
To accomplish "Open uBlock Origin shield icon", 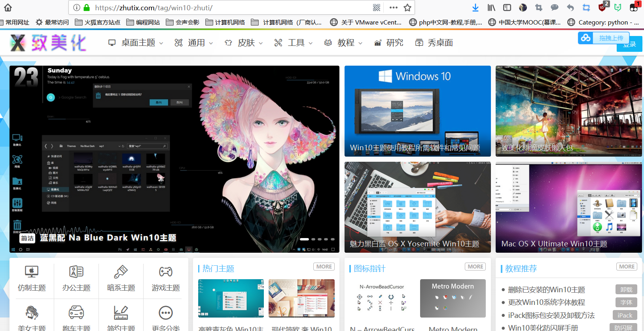I will point(602,7).
